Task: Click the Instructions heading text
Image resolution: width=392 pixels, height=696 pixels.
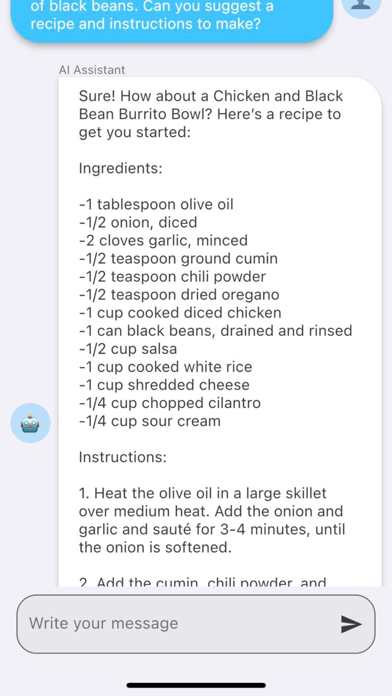Action: (x=123, y=457)
